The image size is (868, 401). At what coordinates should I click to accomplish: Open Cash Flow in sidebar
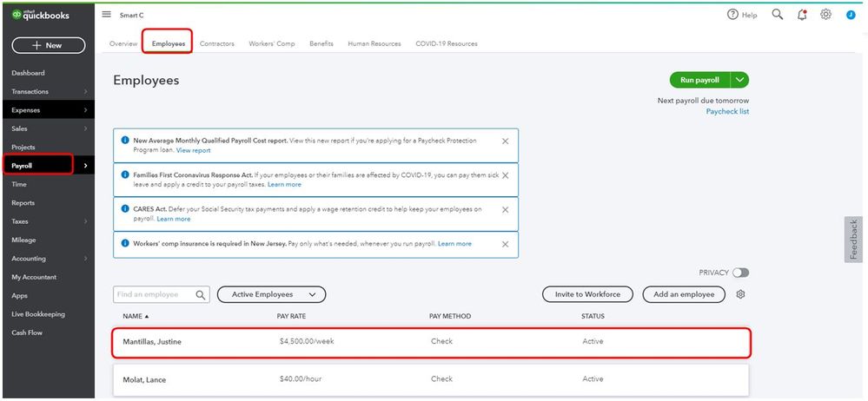(27, 333)
